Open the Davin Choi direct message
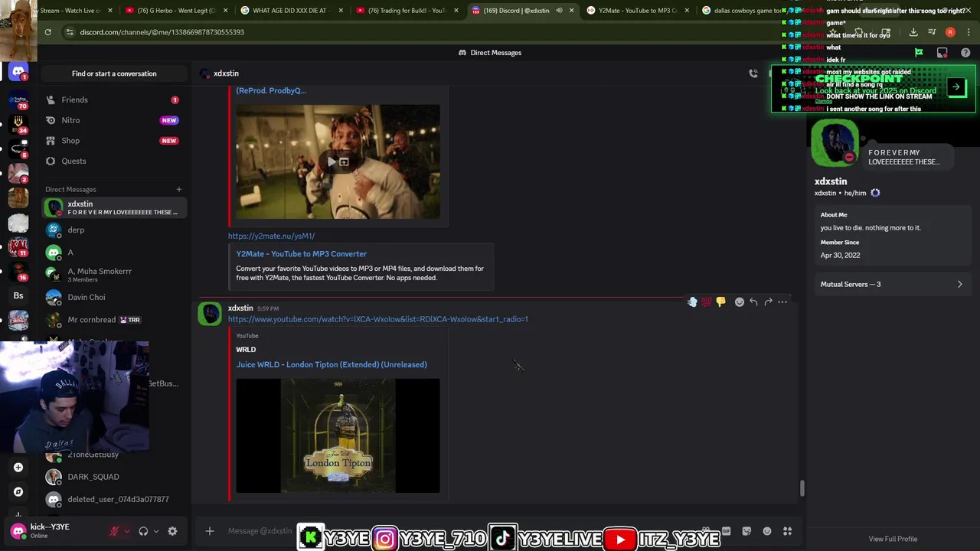The image size is (980, 551). [114, 297]
